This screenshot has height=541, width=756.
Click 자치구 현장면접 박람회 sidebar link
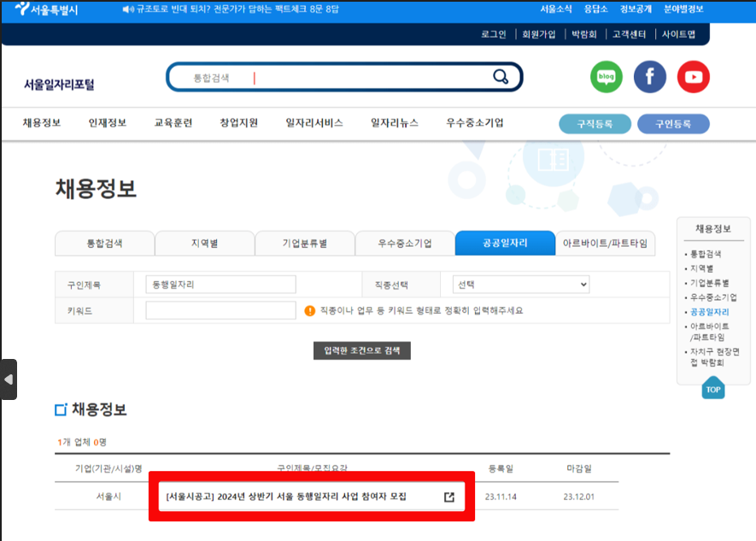[x=715, y=357]
